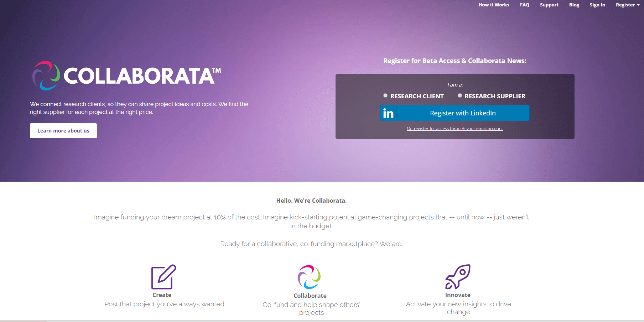Open the Blog link in navigation
This screenshot has width=644, height=322.
574,5
